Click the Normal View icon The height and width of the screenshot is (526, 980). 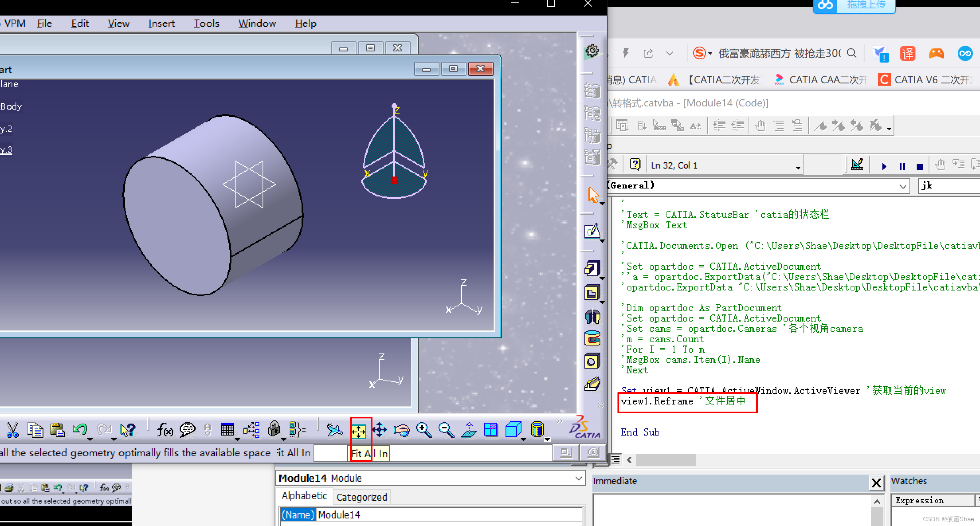(469, 430)
